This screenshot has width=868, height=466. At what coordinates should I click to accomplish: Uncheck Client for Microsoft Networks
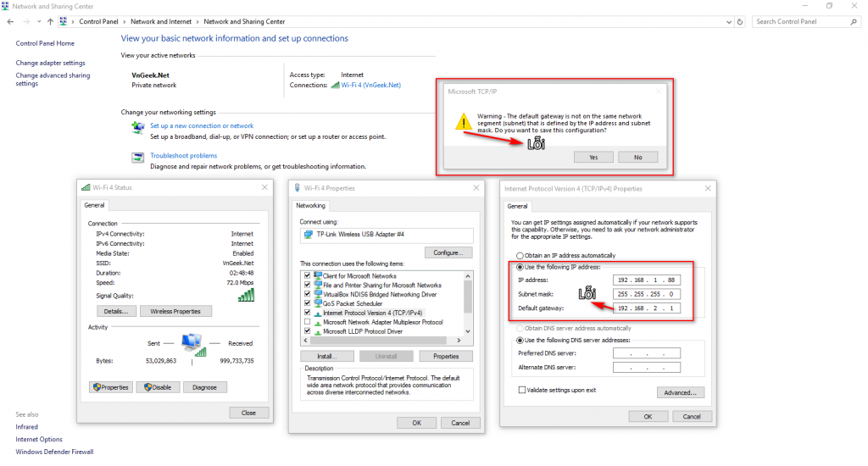point(307,275)
